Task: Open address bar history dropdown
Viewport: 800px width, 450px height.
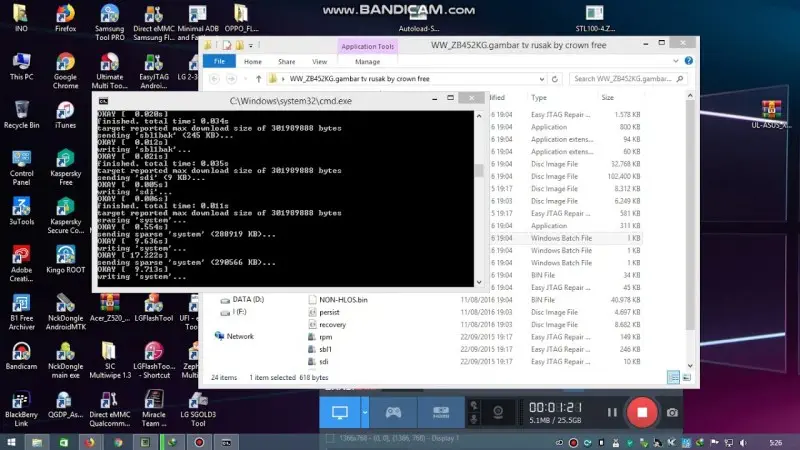Action: 541,79
